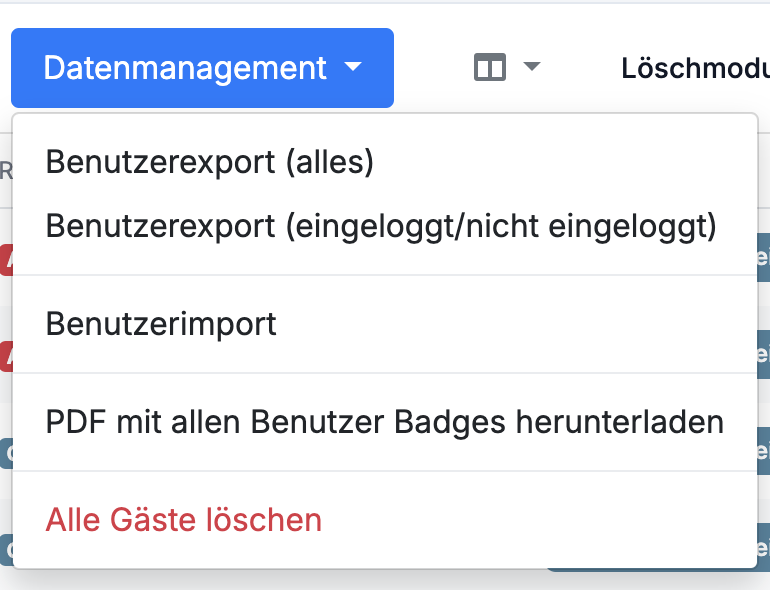Choose Benutzerexport (eingeloggt/nicht eingeloggt)

pos(381,226)
